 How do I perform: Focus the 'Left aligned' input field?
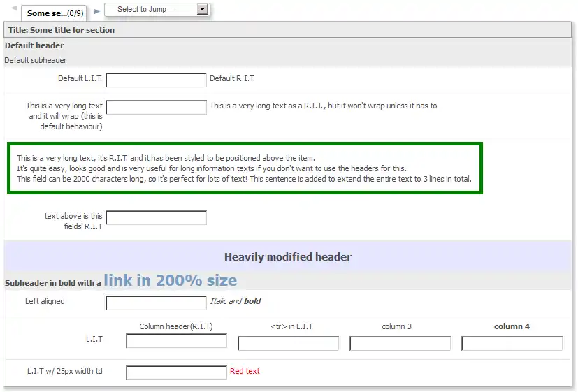click(156, 303)
